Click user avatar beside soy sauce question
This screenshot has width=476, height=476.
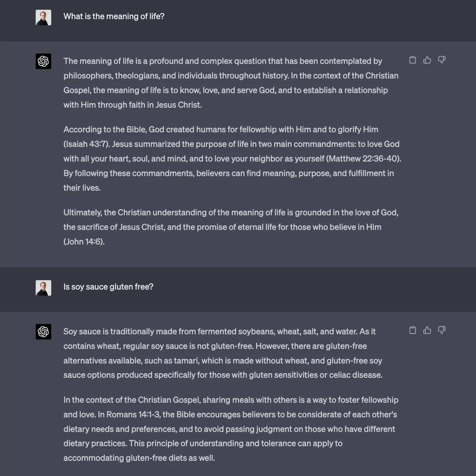pos(43,288)
